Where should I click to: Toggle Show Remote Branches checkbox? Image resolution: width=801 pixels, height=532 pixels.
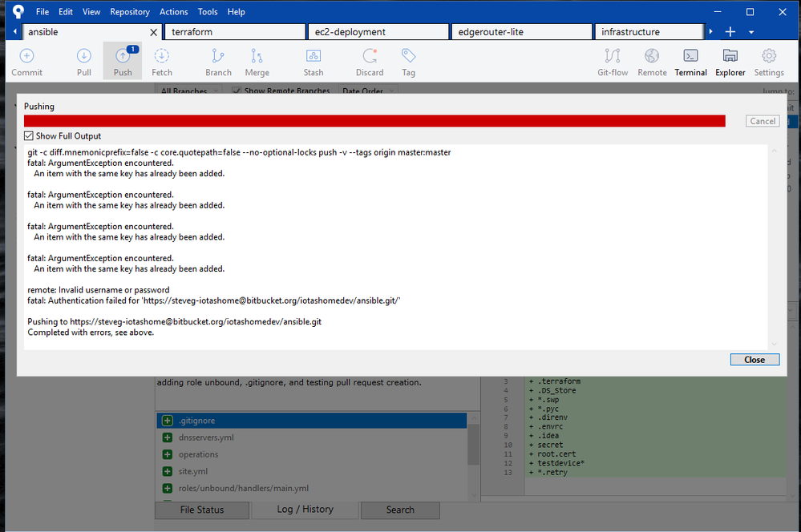coord(236,91)
